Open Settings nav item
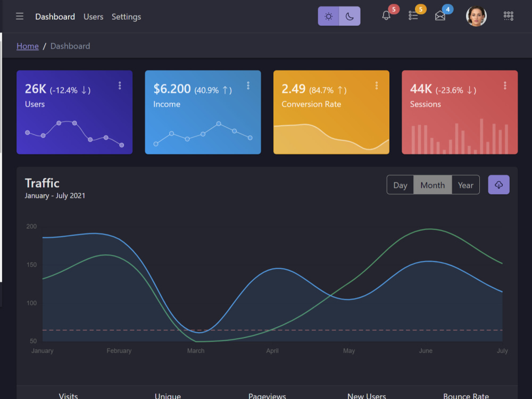Viewport: 532px width, 399px height. coord(126,16)
